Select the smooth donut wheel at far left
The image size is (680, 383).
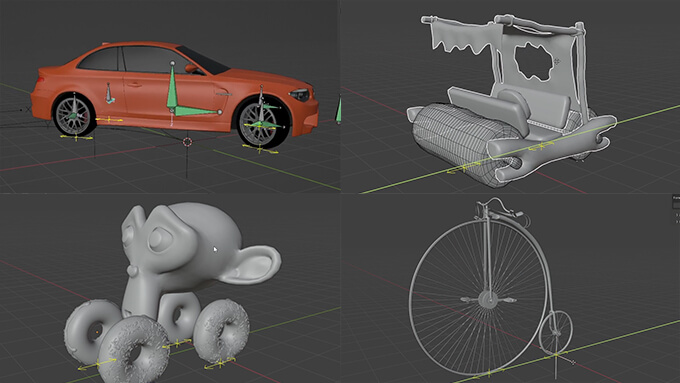click(x=92, y=331)
